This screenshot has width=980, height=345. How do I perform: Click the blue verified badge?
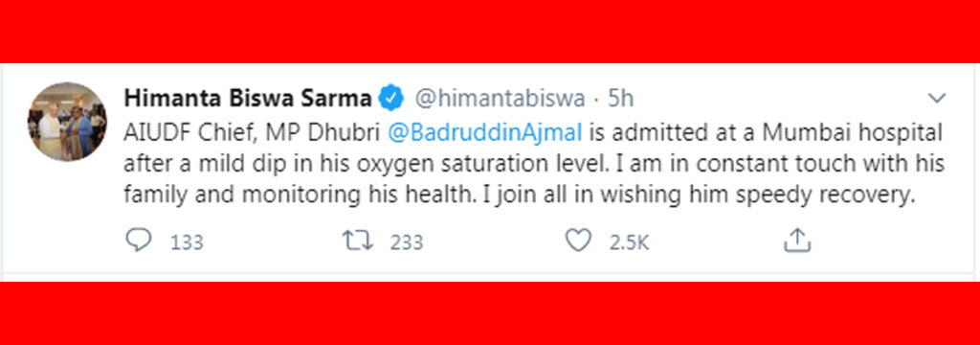[393, 99]
